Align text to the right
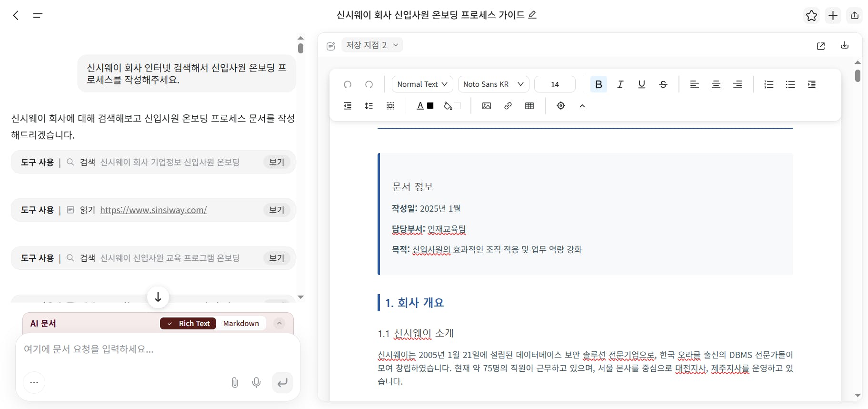This screenshot has width=868, height=409. coord(737,84)
